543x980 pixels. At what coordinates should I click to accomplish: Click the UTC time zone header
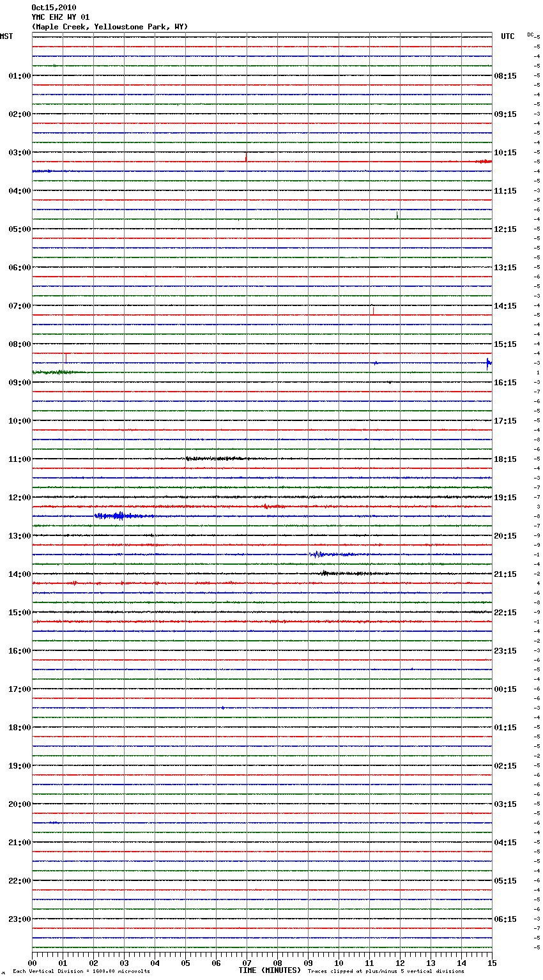[508, 36]
